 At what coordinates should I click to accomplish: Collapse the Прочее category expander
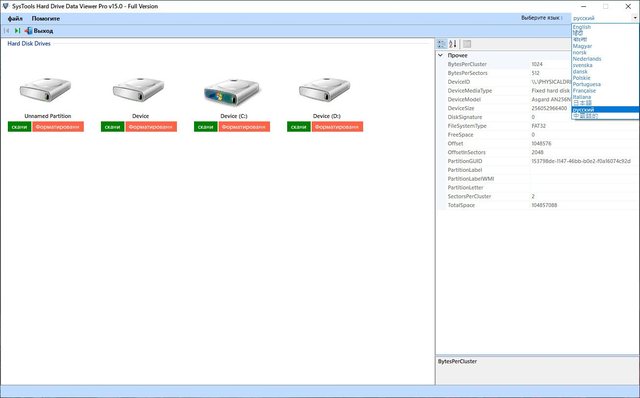pyautogui.click(x=440, y=55)
